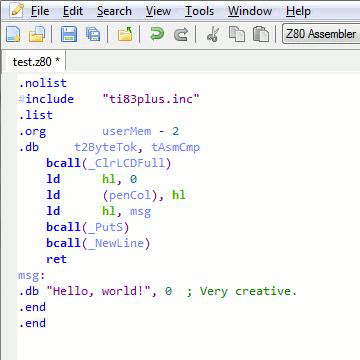Select the test.z80 document tab
The width and height of the screenshot is (360, 360).
click(35, 61)
